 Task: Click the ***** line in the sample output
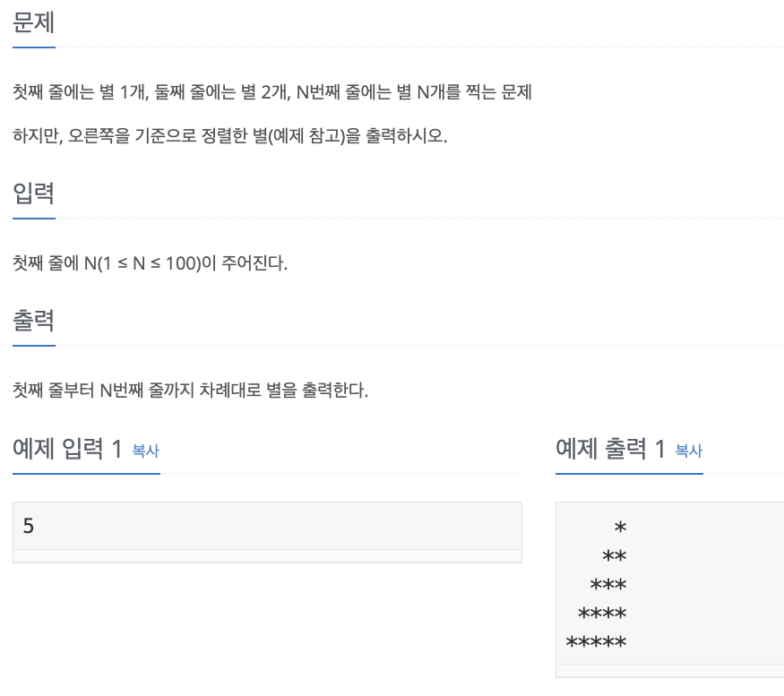pyautogui.click(x=597, y=641)
